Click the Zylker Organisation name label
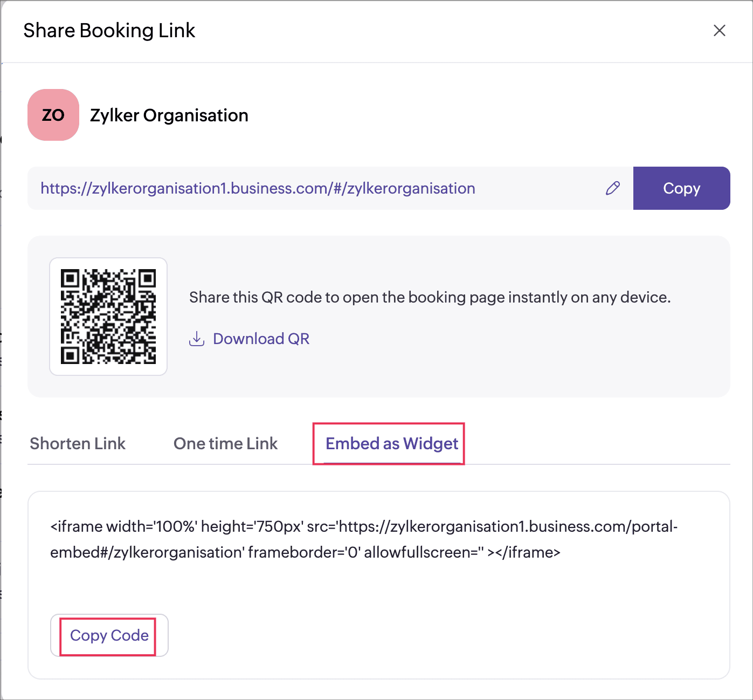 169,115
